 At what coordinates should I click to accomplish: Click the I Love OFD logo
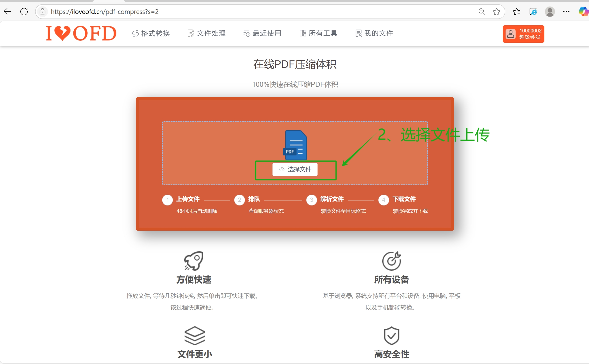point(81,33)
